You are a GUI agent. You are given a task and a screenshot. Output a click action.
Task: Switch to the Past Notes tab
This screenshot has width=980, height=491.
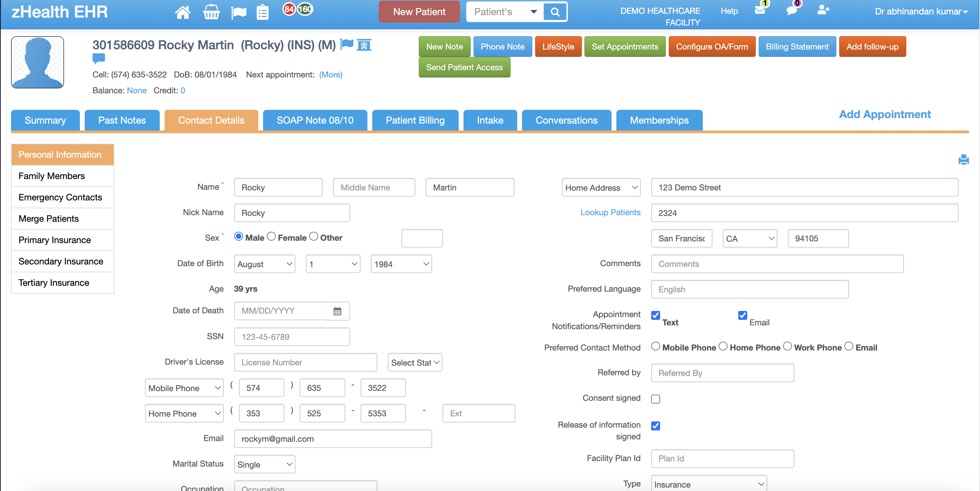pos(122,120)
